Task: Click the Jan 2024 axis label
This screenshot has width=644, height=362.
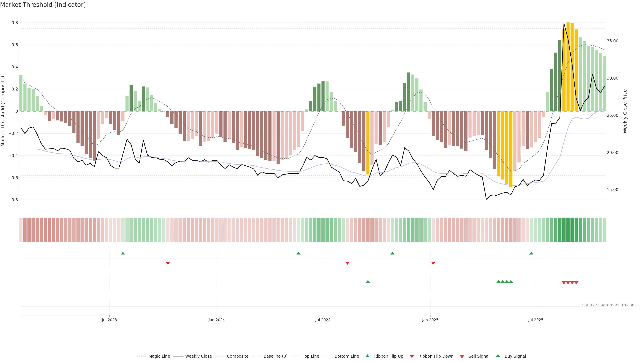Action: [217, 320]
